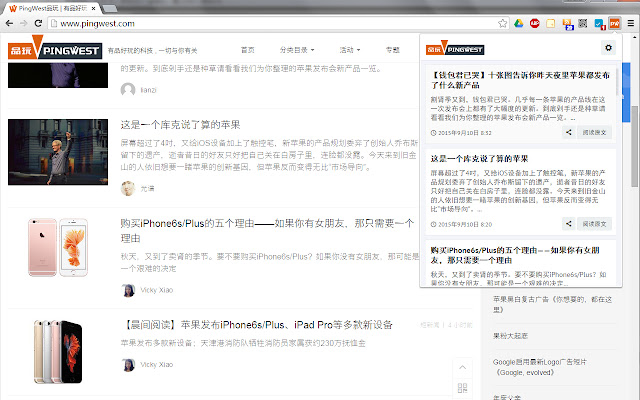Open 【晨间阅读】苹果发布iPhone6s/Plus article
The height and width of the screenshot is (400, 640).
click(257, 324)
